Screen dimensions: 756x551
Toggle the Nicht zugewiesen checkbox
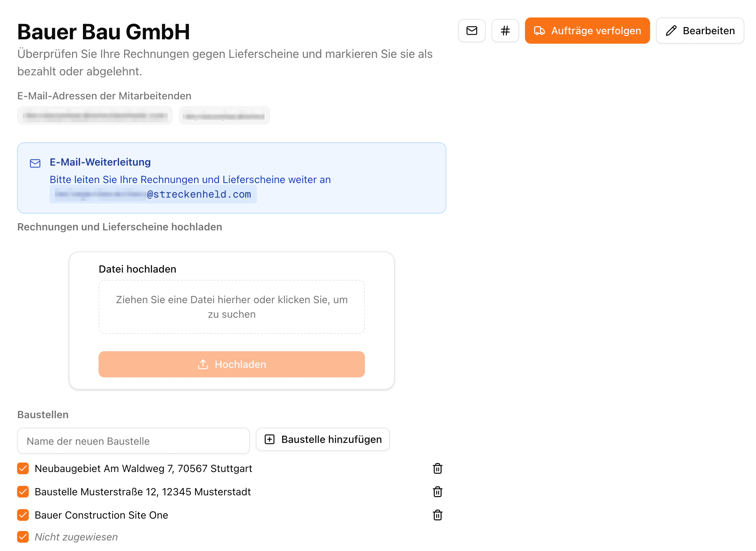point(23,537)
